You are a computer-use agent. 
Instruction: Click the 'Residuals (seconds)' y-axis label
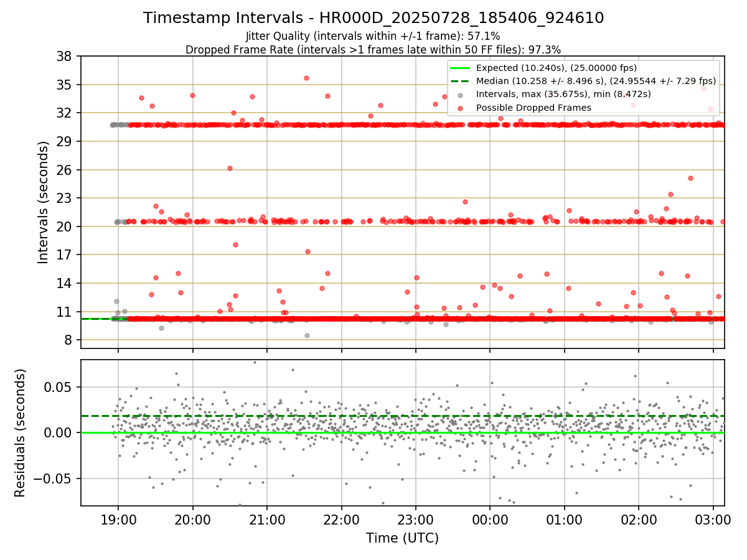click(20, 433)
